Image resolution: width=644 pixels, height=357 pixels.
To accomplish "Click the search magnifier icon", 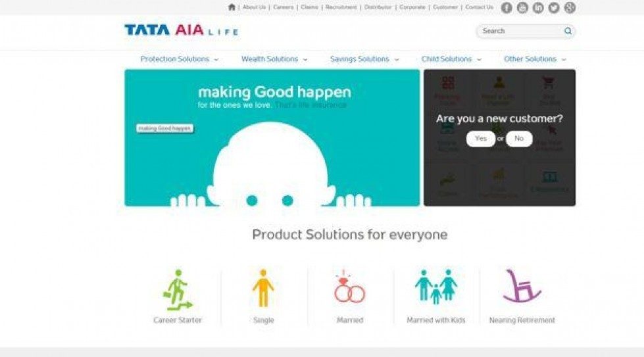I will 568,31.
